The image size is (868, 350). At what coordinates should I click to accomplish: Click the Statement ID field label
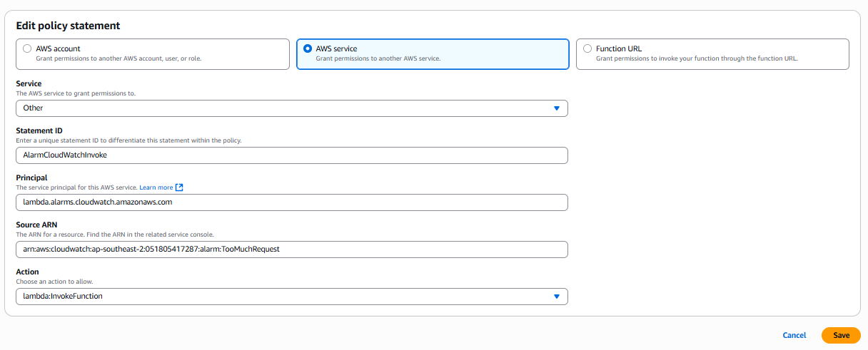[39, 131]
